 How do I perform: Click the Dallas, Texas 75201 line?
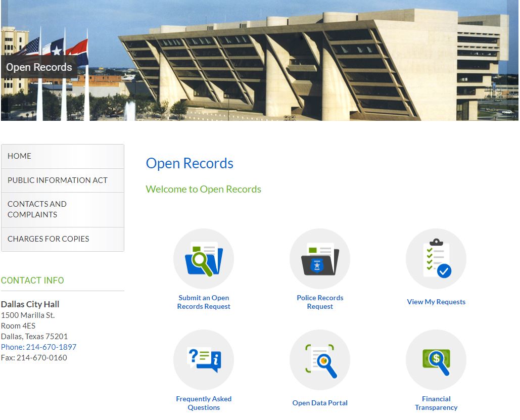click(x=34, y=337)
